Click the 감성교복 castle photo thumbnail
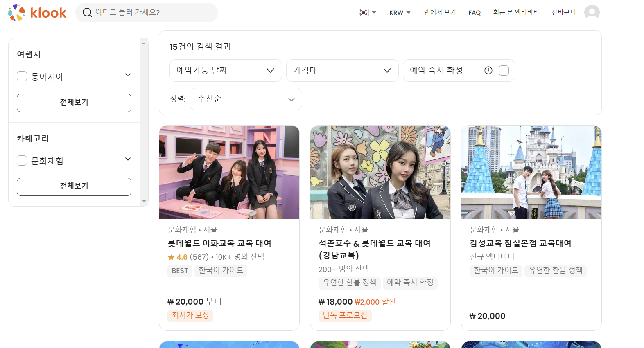The width and height of the screenshot is (644, 348). tap(531, 172)
